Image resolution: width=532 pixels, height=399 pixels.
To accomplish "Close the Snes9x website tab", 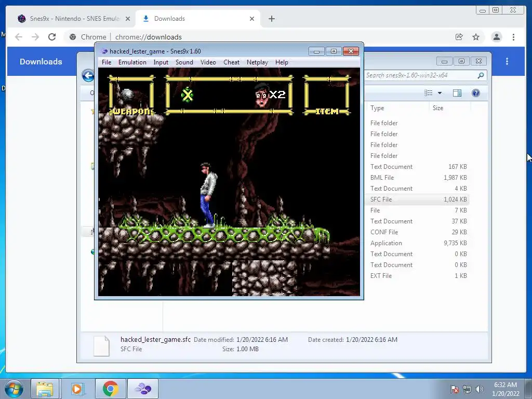I will pos(128,19).
